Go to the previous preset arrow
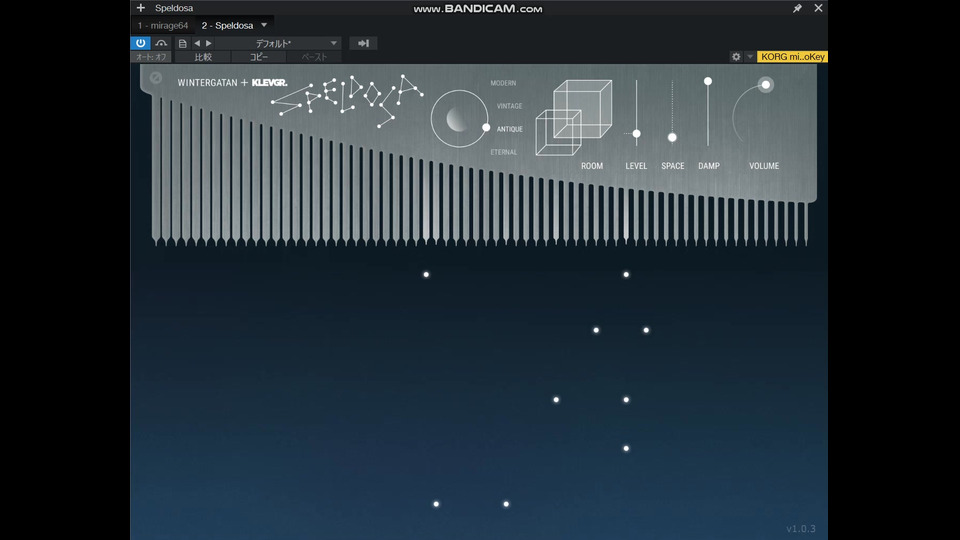 pyautogui.click(x=197, y=43)
